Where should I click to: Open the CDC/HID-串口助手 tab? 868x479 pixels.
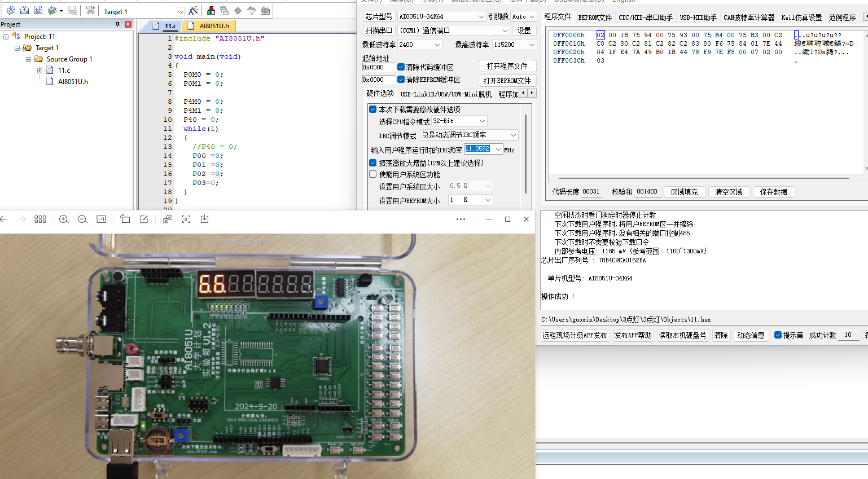[x=646, y=17]
